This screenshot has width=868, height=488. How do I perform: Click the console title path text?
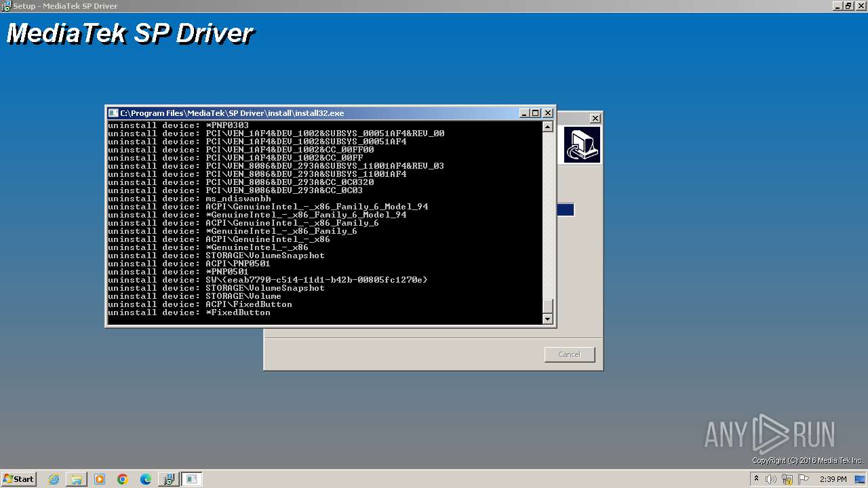point(232,113)
